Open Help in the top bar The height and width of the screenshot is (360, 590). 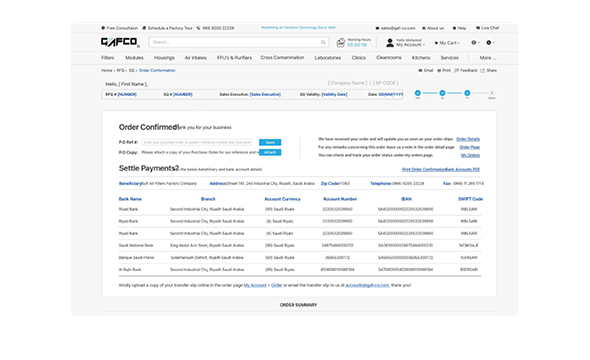point(459,28)
